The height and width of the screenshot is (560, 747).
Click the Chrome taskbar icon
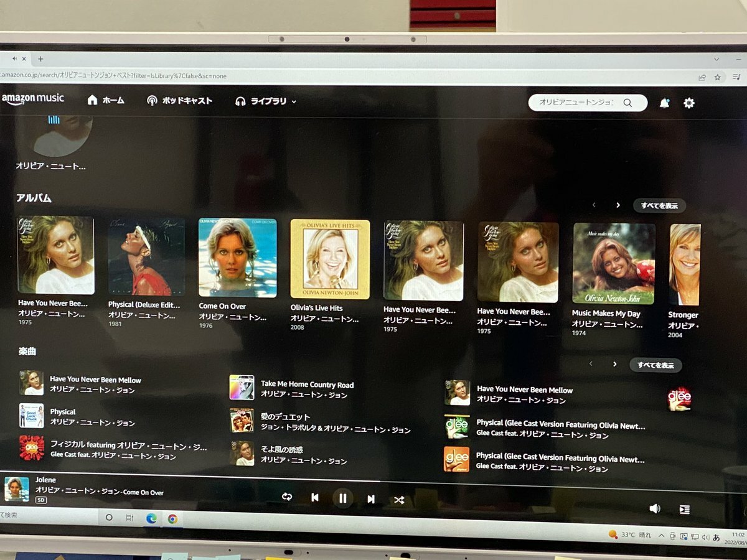172,518
